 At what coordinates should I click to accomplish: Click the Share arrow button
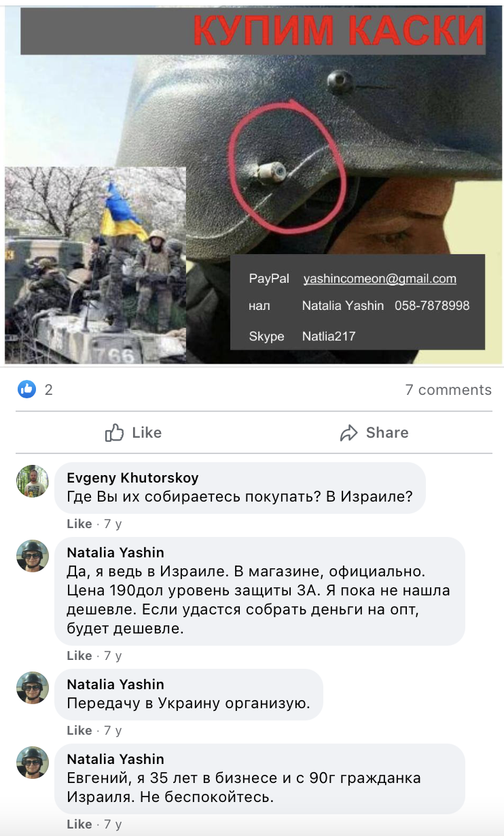point(374,433)
